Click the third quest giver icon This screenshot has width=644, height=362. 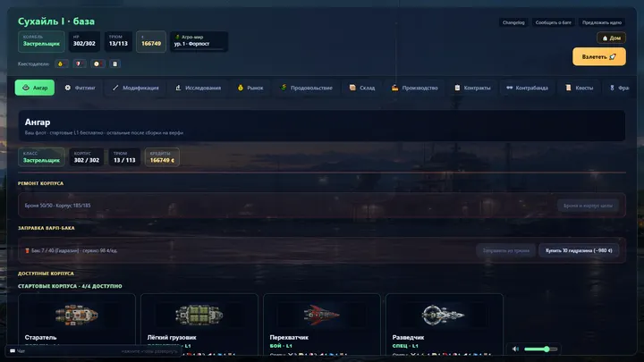click(97, 64)
